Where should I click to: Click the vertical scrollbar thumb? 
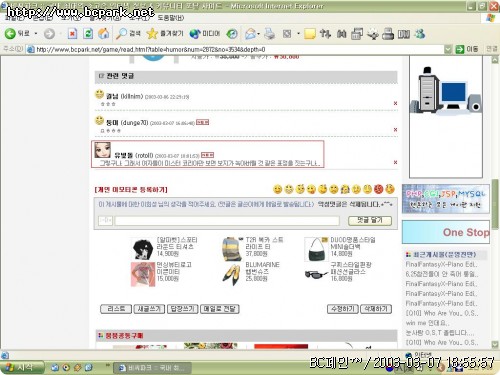(495, 203)
